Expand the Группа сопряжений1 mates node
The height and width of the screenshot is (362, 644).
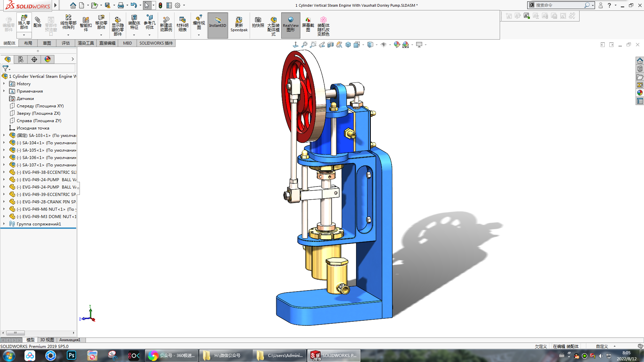tap(4, 224)
